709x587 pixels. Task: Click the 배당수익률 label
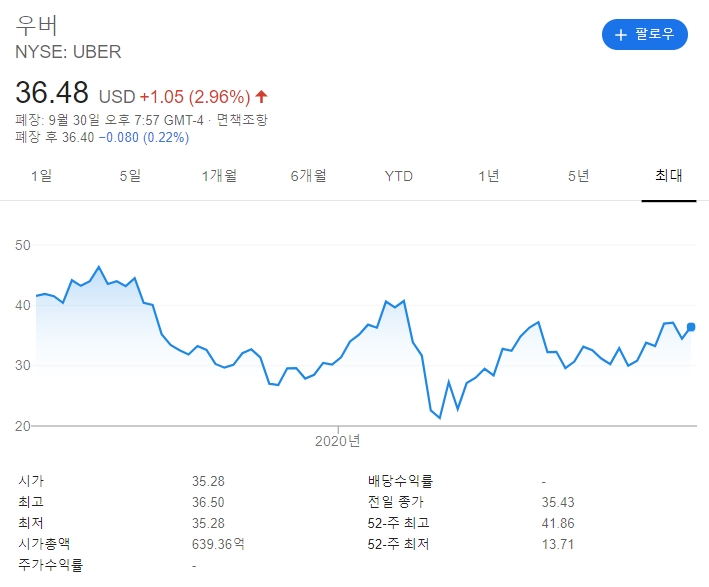tap(400, 481)
